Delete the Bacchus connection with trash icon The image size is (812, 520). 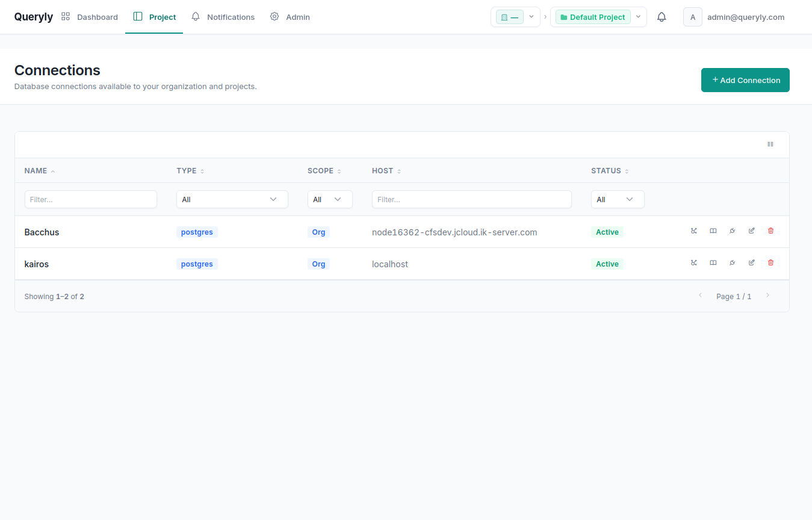771,231
